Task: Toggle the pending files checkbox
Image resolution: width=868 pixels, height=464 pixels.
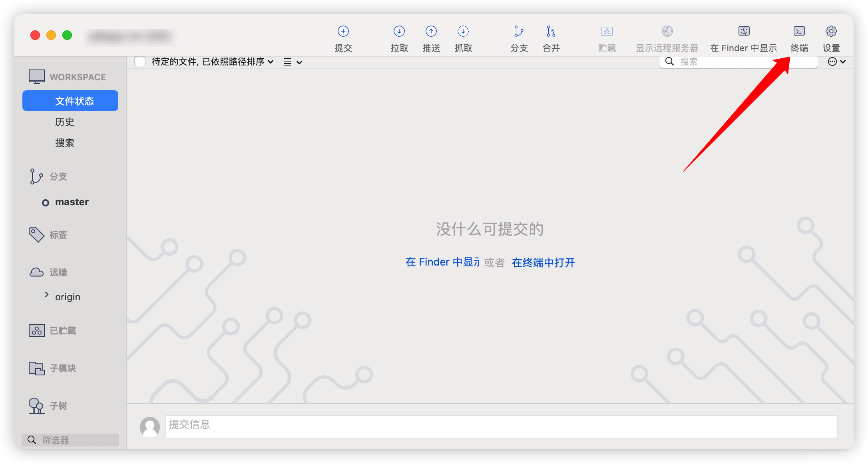Action: tap(140, 61)
